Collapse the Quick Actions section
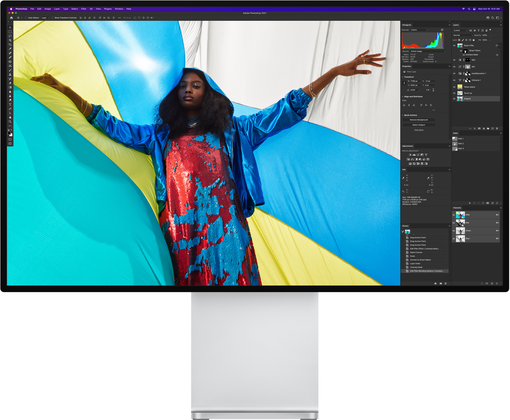This screenshot has height=420, width=510. [403, 115]
